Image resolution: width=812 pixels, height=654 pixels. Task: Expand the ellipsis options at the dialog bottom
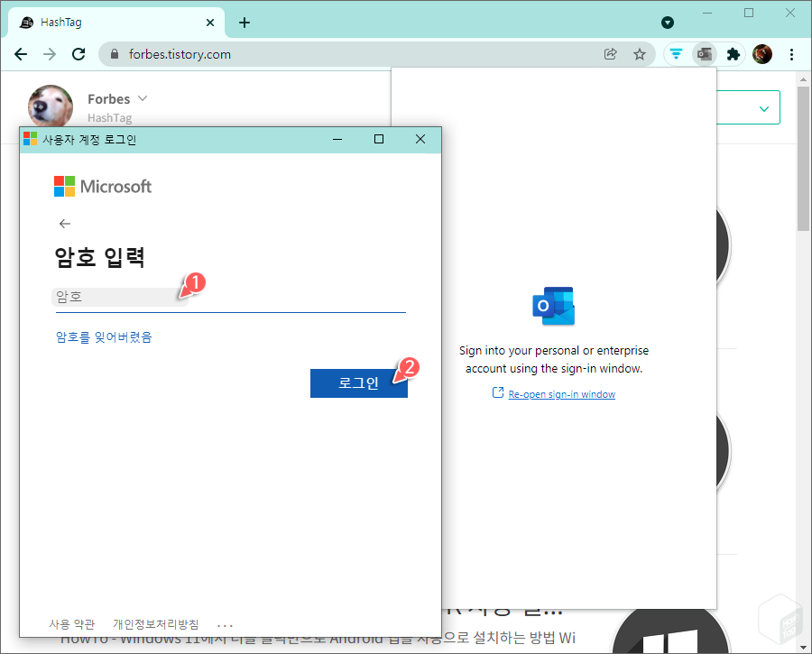(224, 622)
